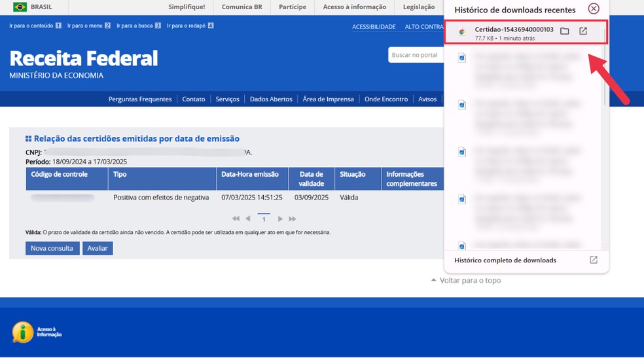Click Histórico completo de downloads

click(505, 260)
